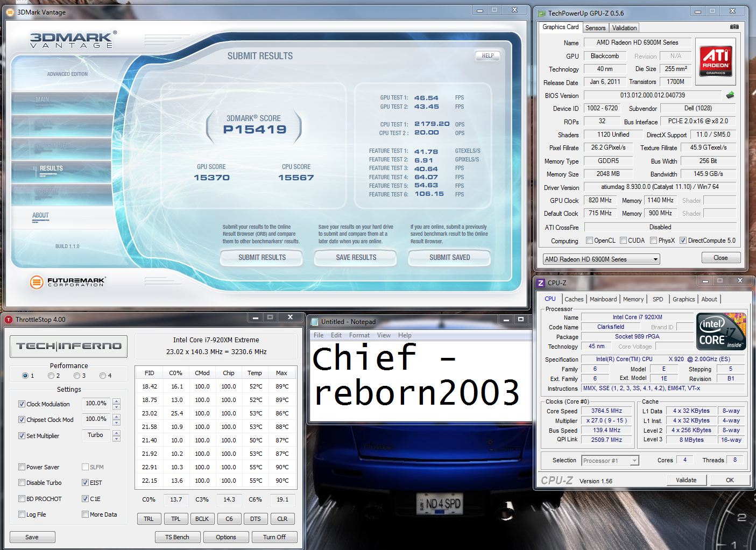
Task: Enable the More Data checkbox
Action: pyautogui.click(x=85, y=514)
